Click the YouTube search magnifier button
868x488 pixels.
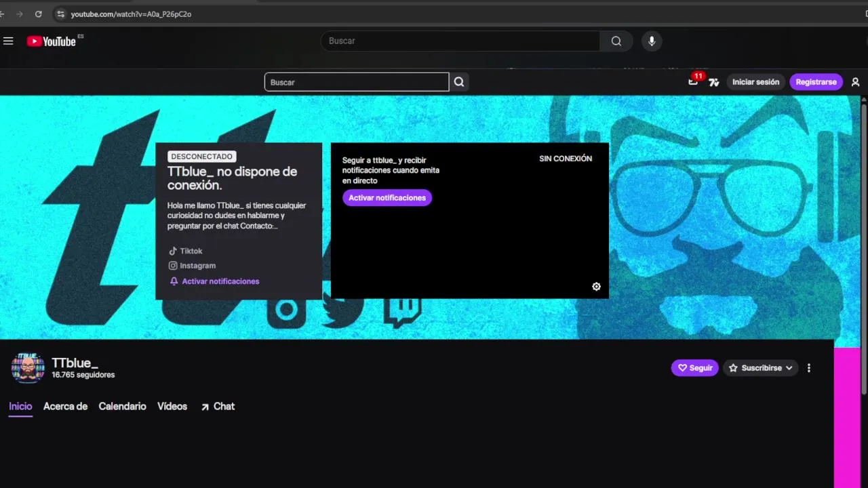pyautogui.click(x=616, y=41)
